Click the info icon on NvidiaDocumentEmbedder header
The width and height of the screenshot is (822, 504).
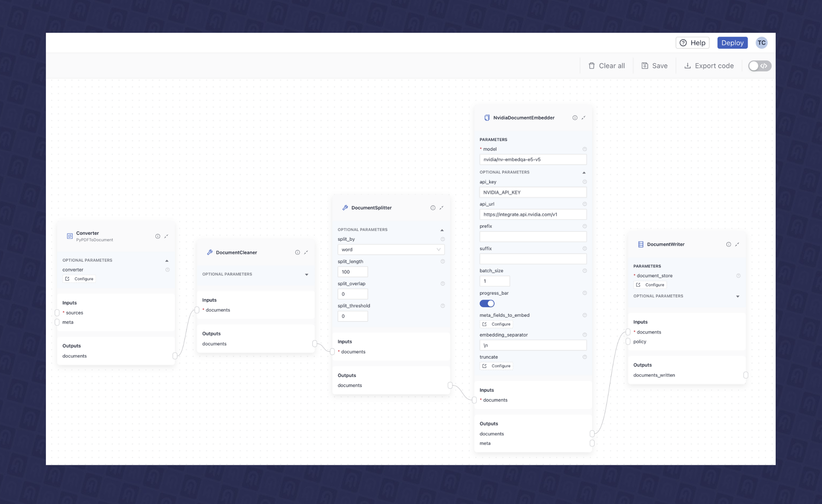[x=575, y=118]
